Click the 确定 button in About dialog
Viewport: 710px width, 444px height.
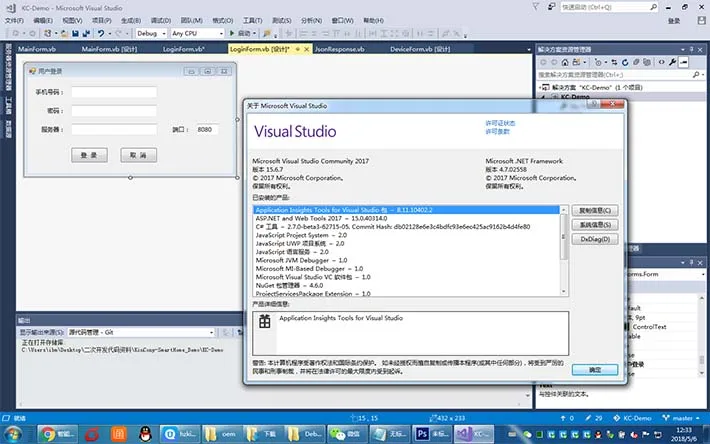click(x=595, y=370)
